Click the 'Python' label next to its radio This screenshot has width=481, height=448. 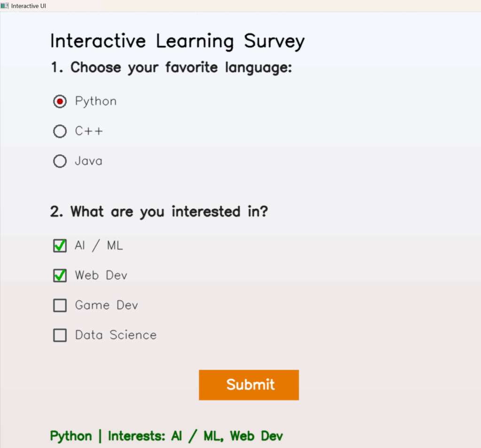click(95, 101)
